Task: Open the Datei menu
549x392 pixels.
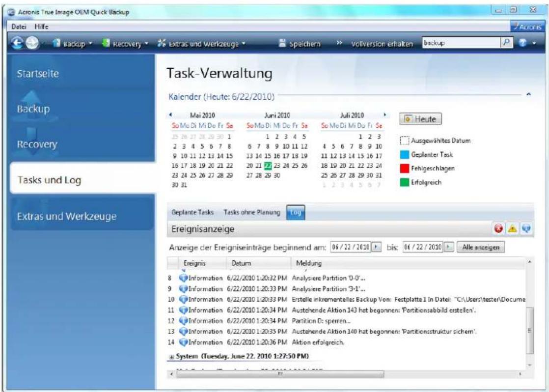Action: 18,27
